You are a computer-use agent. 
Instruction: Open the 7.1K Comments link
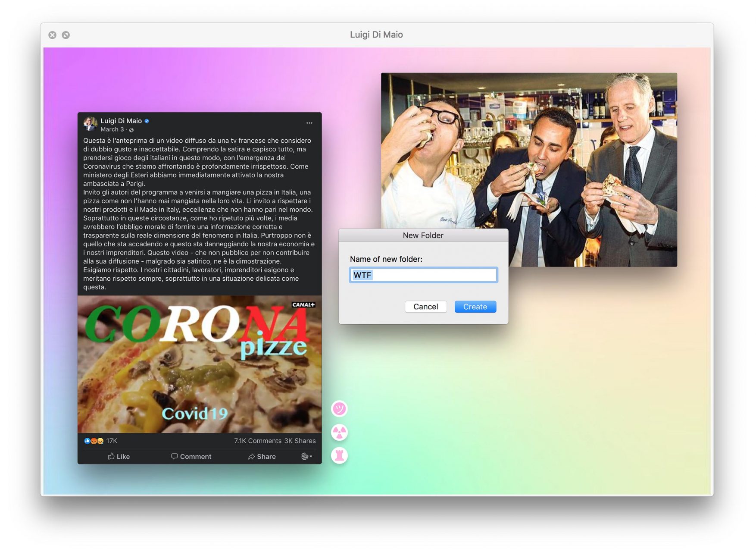click(257, 441)
